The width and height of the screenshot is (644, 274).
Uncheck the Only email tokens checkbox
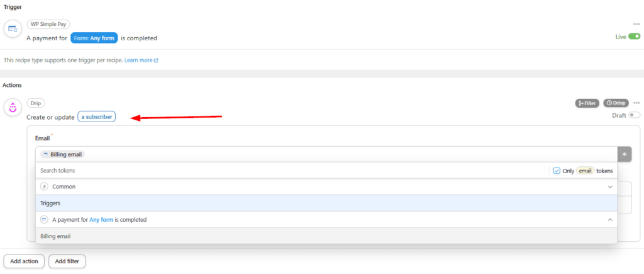556,171
